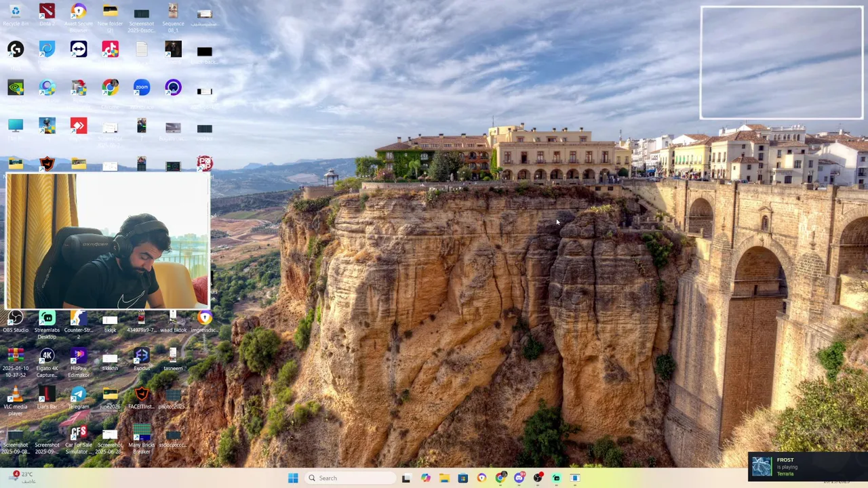Open Task View on the taskbar
The image size is (868, 488).
406,478
